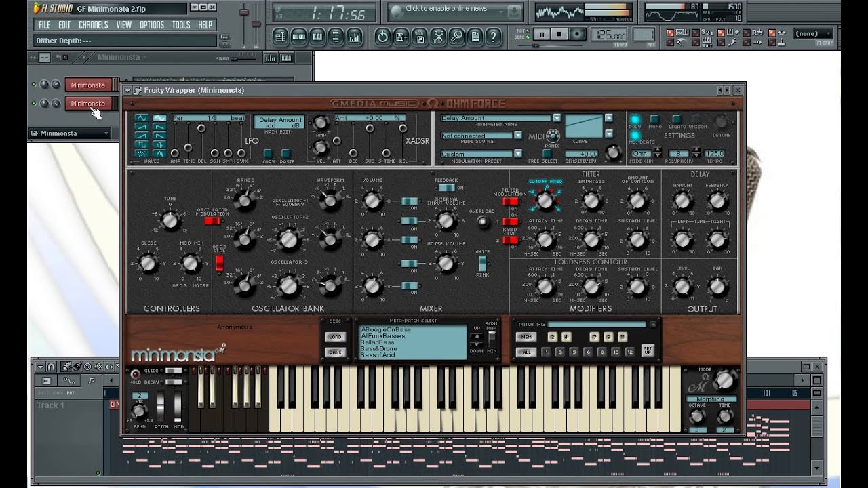Open the mixer window icon
The image size is (868, 488).
click(x=353, y=37)
